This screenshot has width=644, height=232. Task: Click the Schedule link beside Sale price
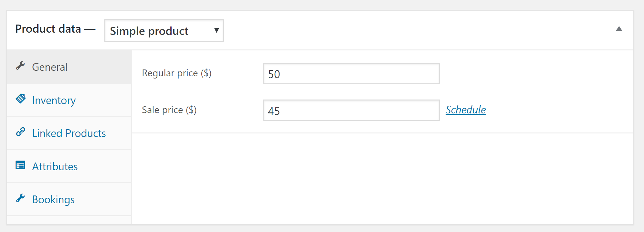(466, 110)
